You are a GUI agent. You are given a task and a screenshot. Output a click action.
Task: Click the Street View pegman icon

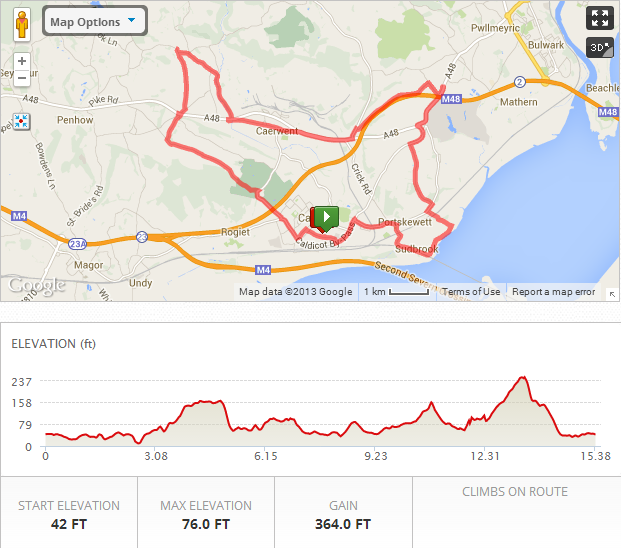[22, 25]
